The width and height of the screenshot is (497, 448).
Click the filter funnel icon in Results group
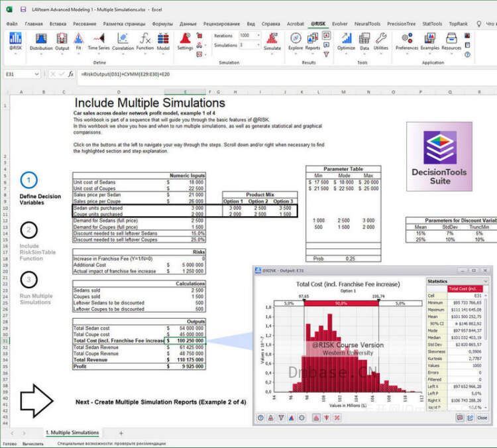pos(326,54)
